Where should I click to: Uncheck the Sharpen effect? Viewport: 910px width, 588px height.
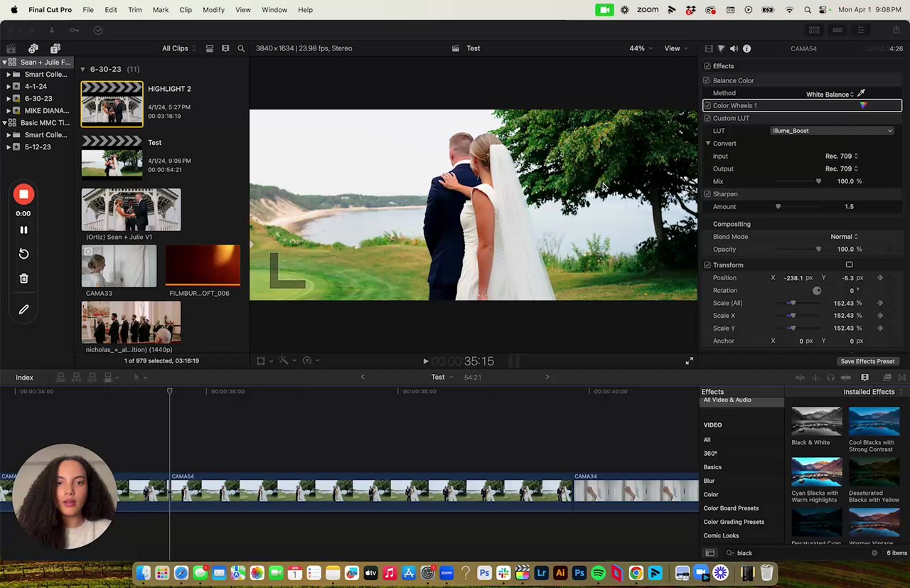(x=707, y=194)
